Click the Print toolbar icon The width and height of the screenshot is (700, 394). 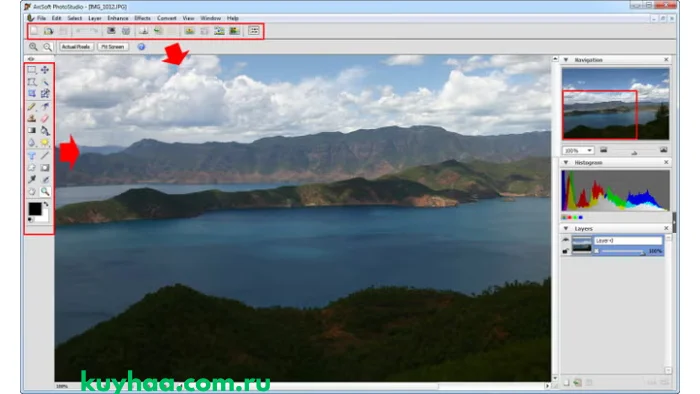tap(126, 31)
